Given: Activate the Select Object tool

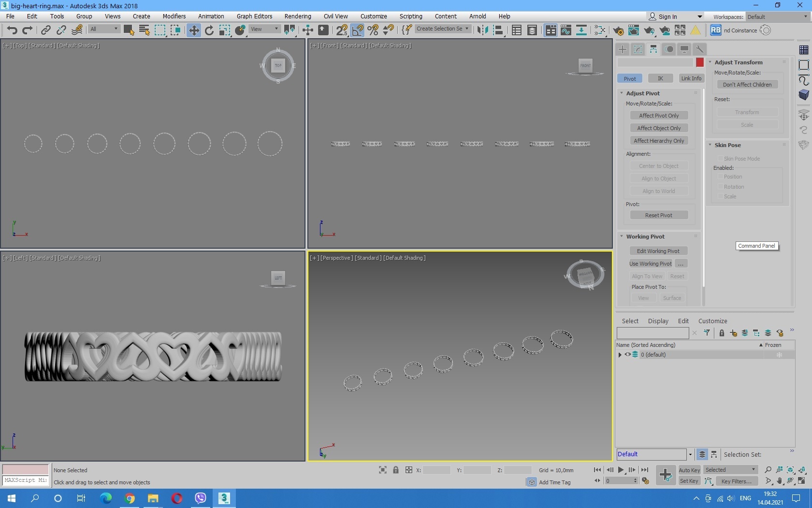Looking at the screenshot, I should [x=129, y=30].
